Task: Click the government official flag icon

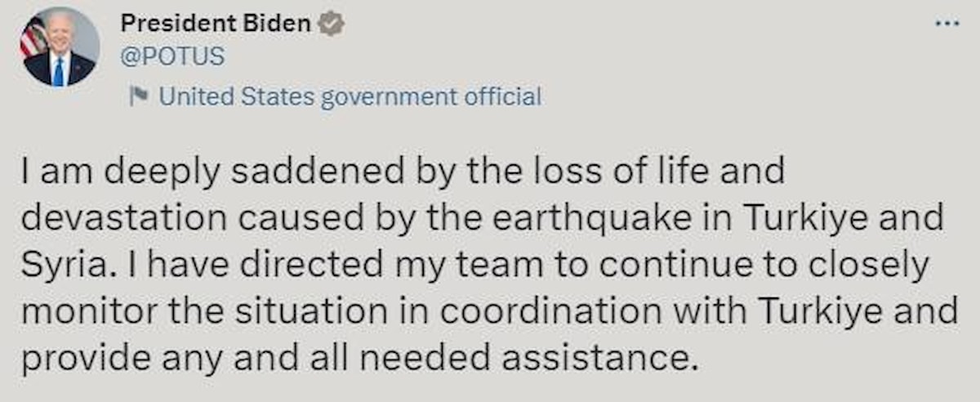Action: pos(139,97)
